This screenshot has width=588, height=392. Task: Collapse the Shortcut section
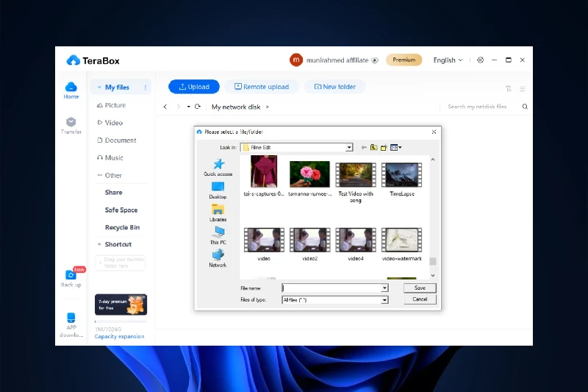pos(99,244)
